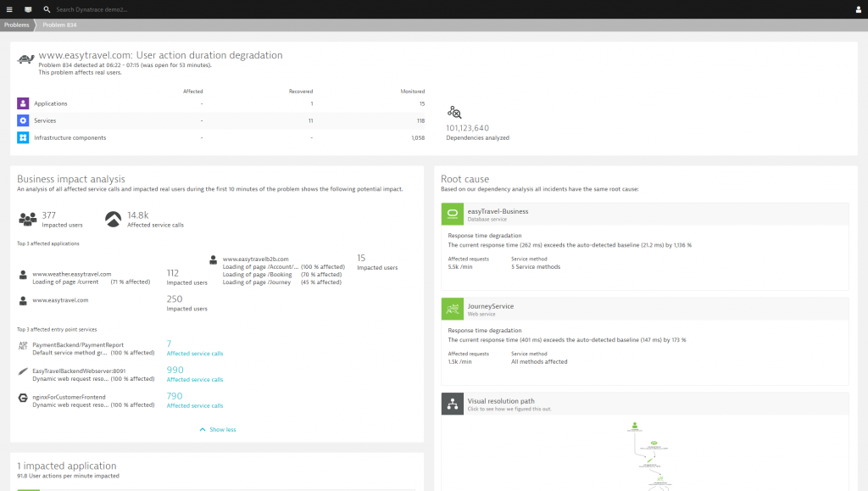Click the user icon beside www.easytravelb2b.com

pyautogui.click(x=213, y=259)
